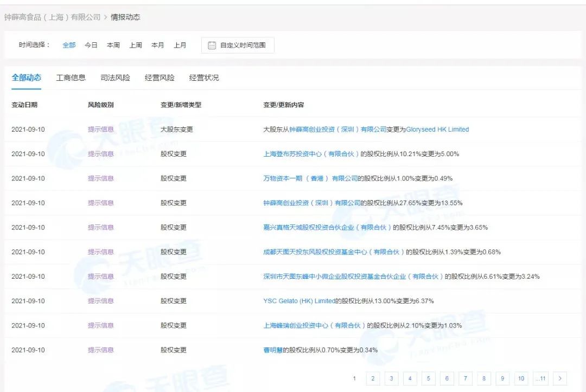This screenshot has height=392, width=586.
Task: Open 上海登布苏投资中心（有限合伙）link
Action: pyautogui.click(x=311, y=154)
